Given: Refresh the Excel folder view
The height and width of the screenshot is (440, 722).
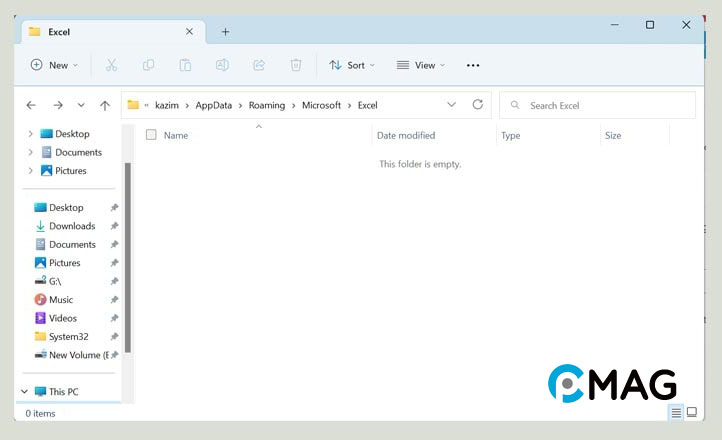Looking at the screenshot, I should tap(478, 105).
